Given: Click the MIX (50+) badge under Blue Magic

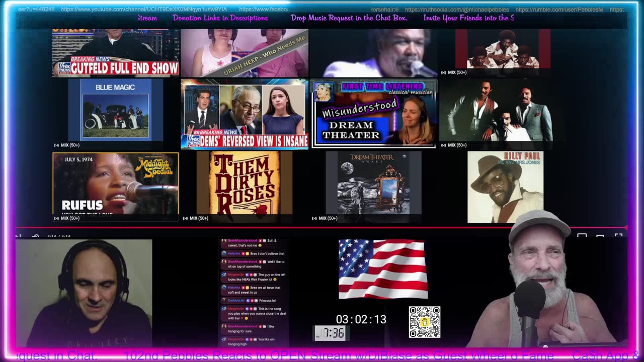Looking at the screenshot, I should [x=67, y=145].
